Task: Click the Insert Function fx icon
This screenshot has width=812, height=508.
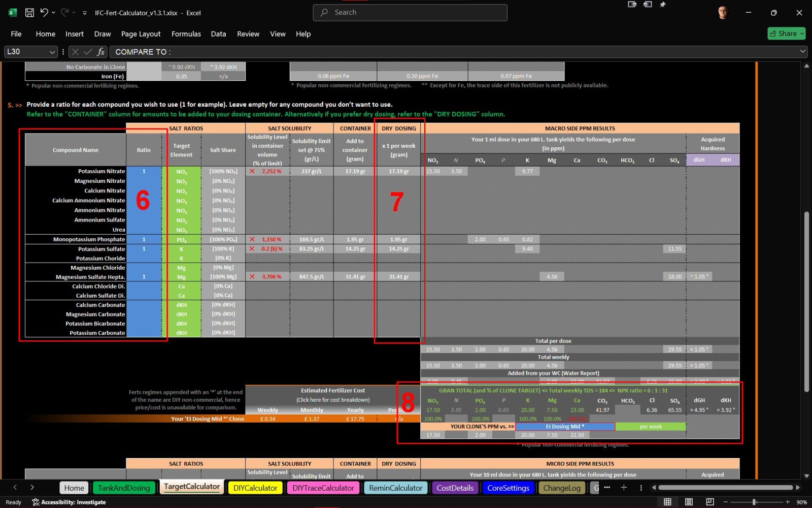Action: [101, 52]
